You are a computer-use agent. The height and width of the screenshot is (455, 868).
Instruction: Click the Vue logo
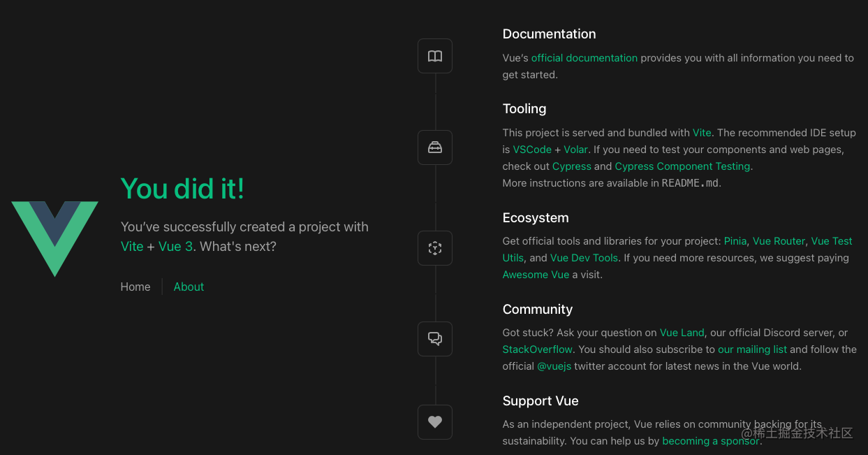pos(54,238)
